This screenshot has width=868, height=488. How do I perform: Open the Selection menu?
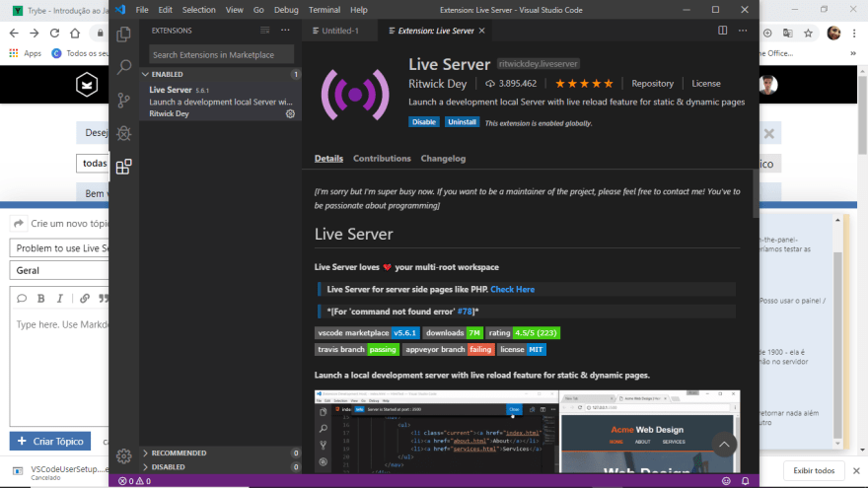click(x=198, y=10)
